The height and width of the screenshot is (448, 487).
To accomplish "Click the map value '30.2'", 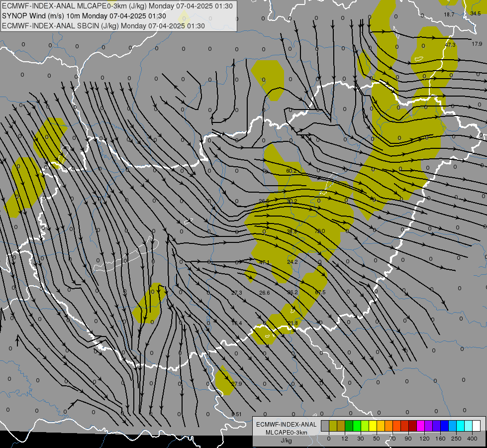I will tap(292, 201).
